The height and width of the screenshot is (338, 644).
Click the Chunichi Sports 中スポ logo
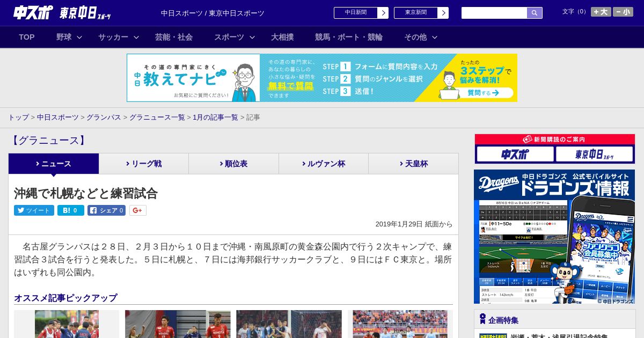click(x=33, y=13)
